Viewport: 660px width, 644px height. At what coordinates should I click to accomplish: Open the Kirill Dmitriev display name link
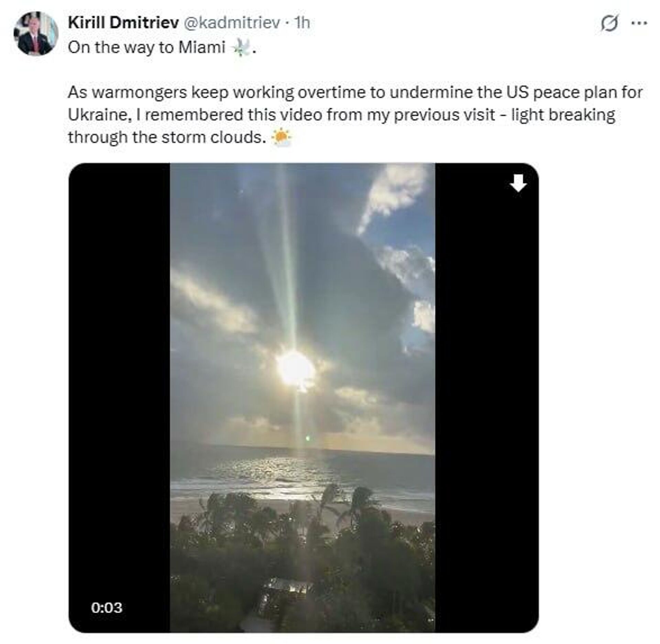123,23
